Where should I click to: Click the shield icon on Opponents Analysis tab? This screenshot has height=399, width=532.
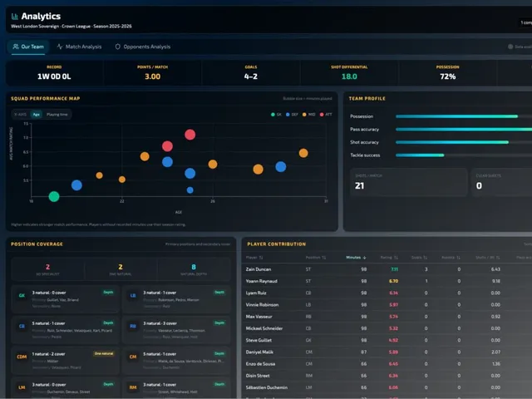point(118,47)
